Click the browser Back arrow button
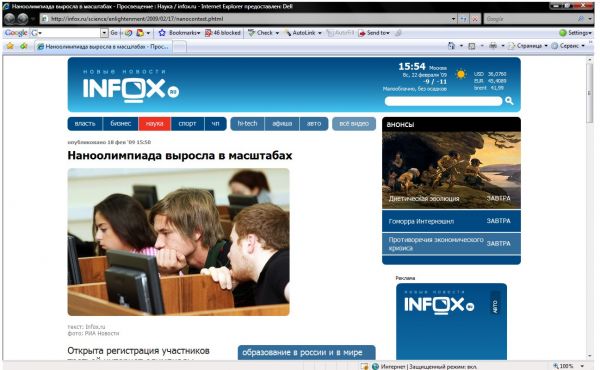Screen dimensions: 600x370 tap(10, 18)
